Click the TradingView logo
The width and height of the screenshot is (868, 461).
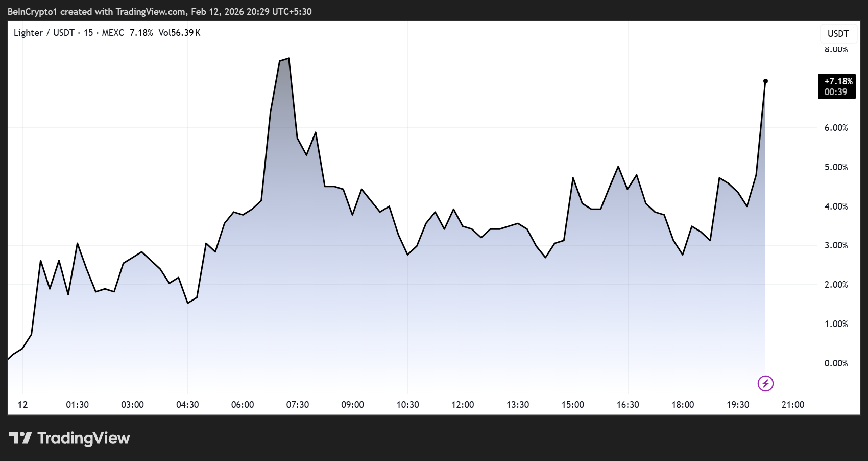69,438
